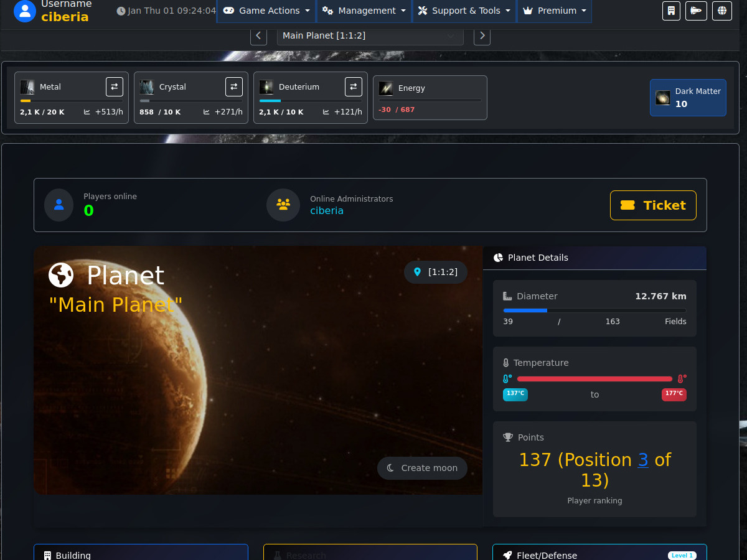The width and height of the screenshot is (747, 560).
Task: Open the fleet shuttle icon button
Action: tap(696, 11)
